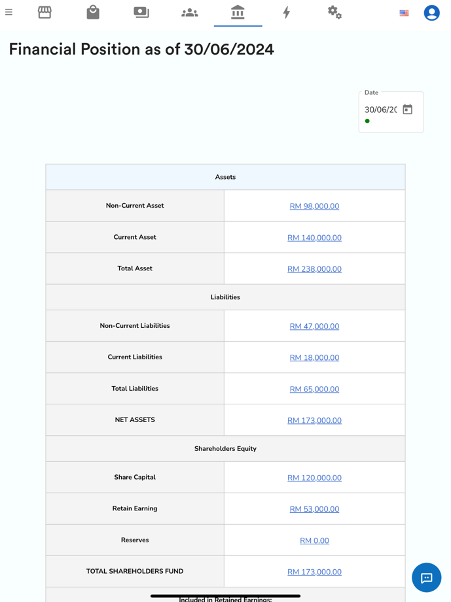Screen dimensions: 451x602
Task: Click the Financial Position page heading
Action: pos(141,49)
